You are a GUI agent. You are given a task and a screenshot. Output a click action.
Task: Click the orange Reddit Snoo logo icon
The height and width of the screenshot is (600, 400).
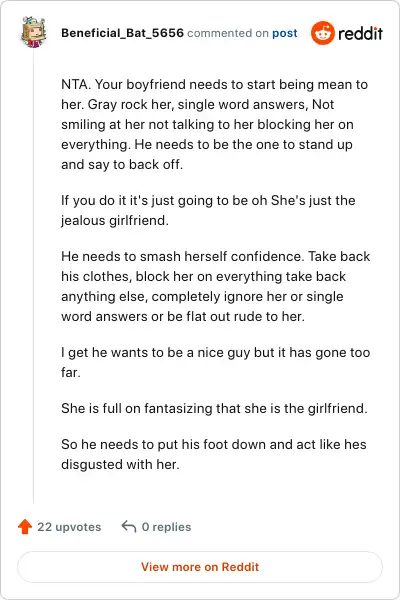tap(322, 33)
